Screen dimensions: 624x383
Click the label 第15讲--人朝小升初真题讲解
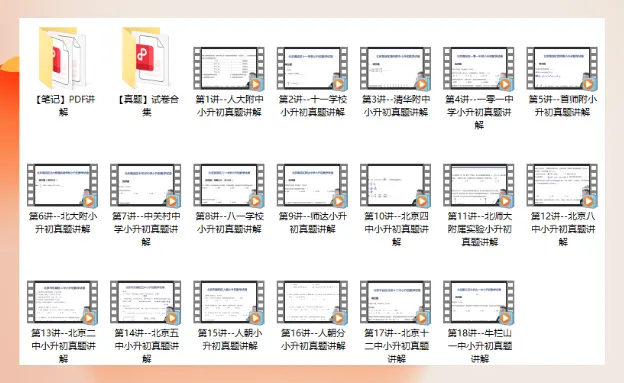click(230, 339)
